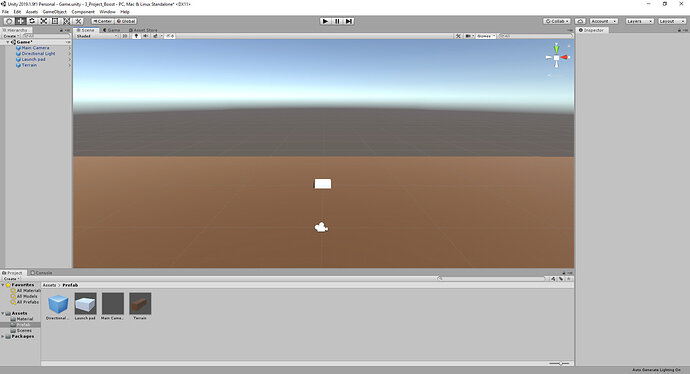Open scene camera settings icon
This screenshot has height=374, width=690.
coord(469,36)
